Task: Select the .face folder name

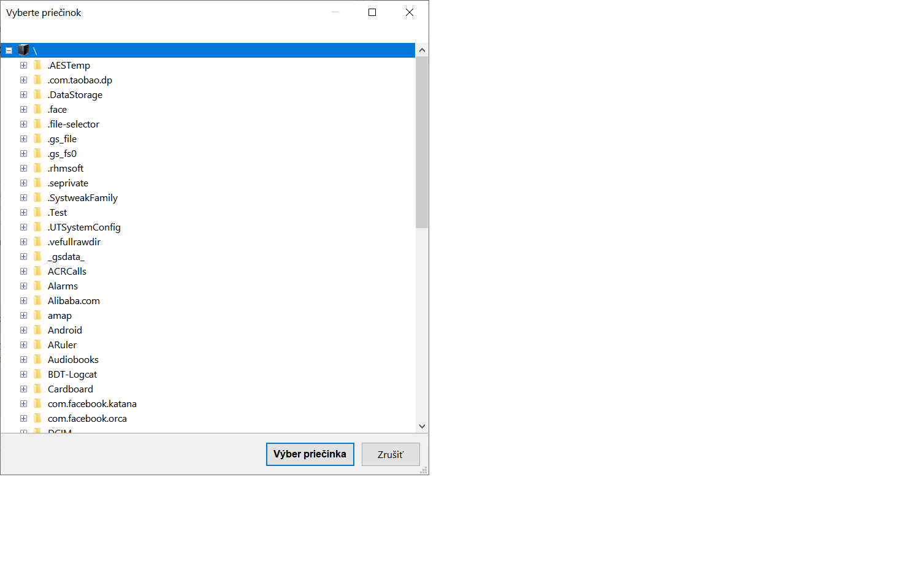Action: coord(57,109)
